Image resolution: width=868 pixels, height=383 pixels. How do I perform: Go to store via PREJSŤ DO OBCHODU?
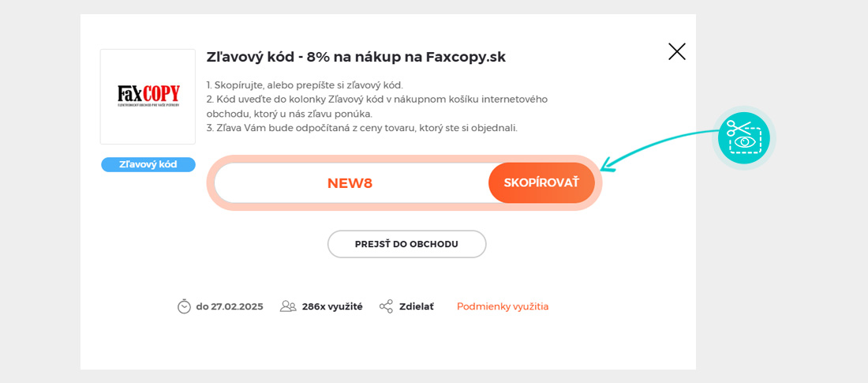[406, 244]
